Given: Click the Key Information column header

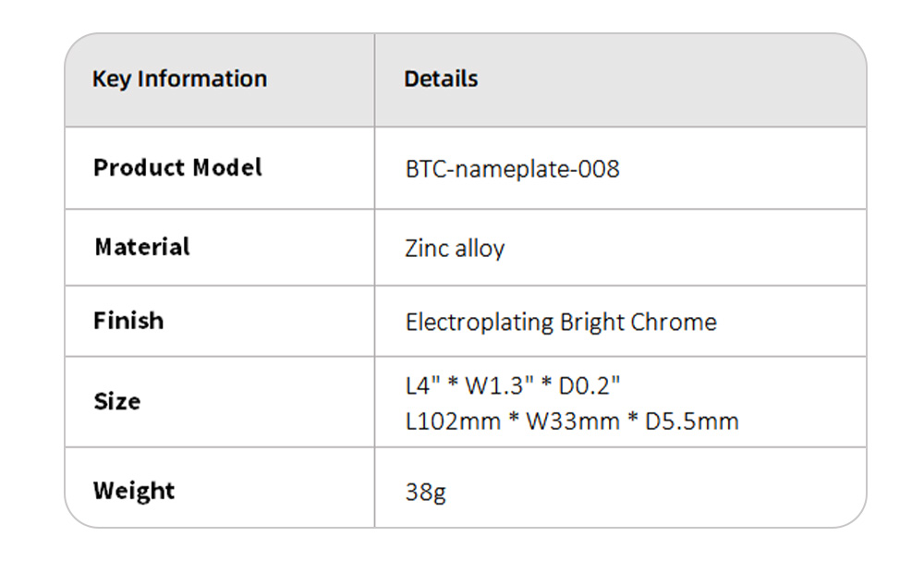Looking at the screenshot, I should pyautogui.click(x=179, y=79).
